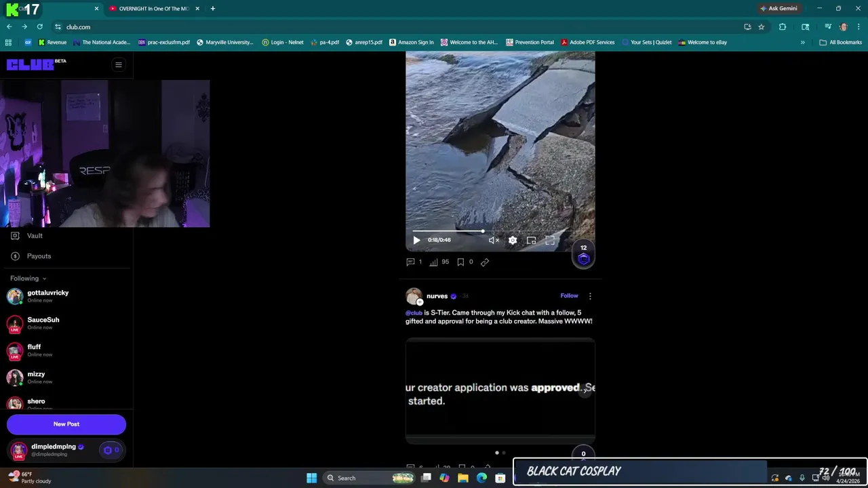Reload the page
This screenshot has height=488, width=868.
[40, 27]
